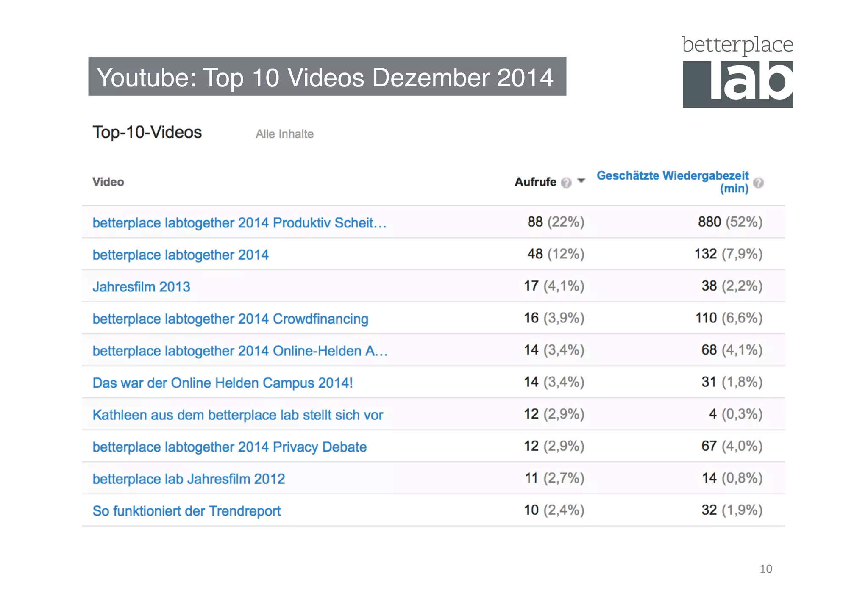Open 'betterplace labtogether 2014 Produktiv Scheit…' video
The image size is (868, 613).
tap(239, 222)
